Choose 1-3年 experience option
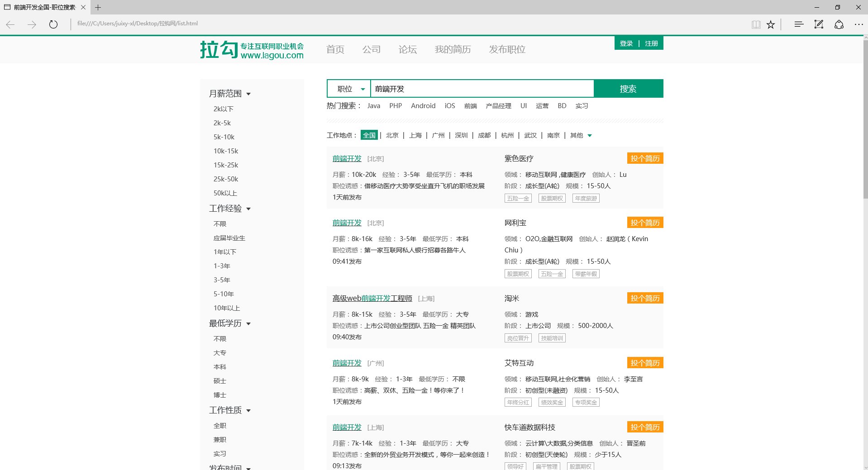 (222, 266)
